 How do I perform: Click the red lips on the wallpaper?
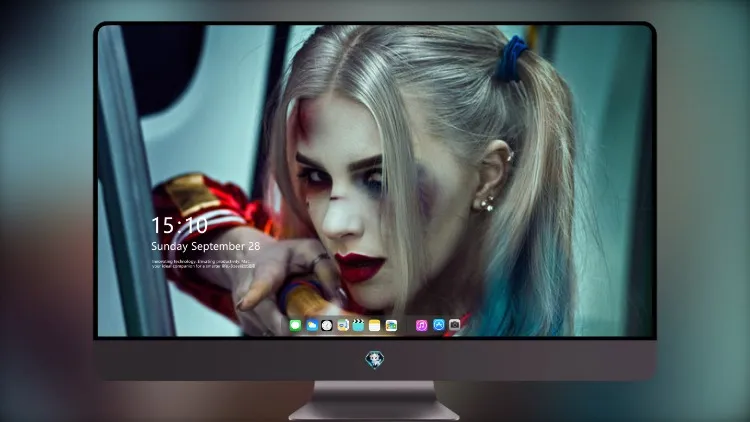pyautogui.click(x=359, y=267)
